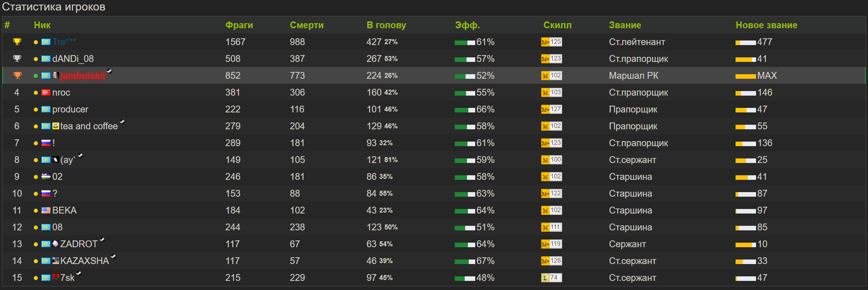868x290 pixels.
Task: Open the KAZAXSHA player profile
Action: click(x=84, y=261)
